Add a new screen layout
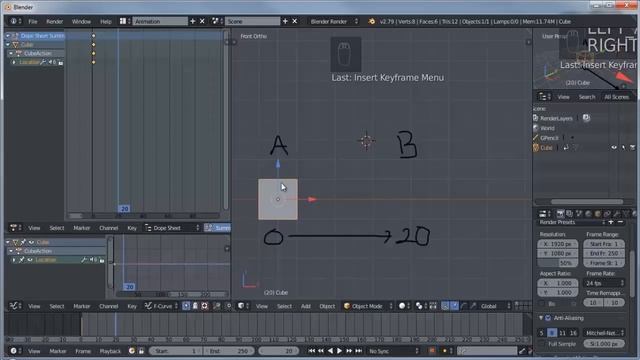Screen dimensions: 640x360 (x=193, y=21)
